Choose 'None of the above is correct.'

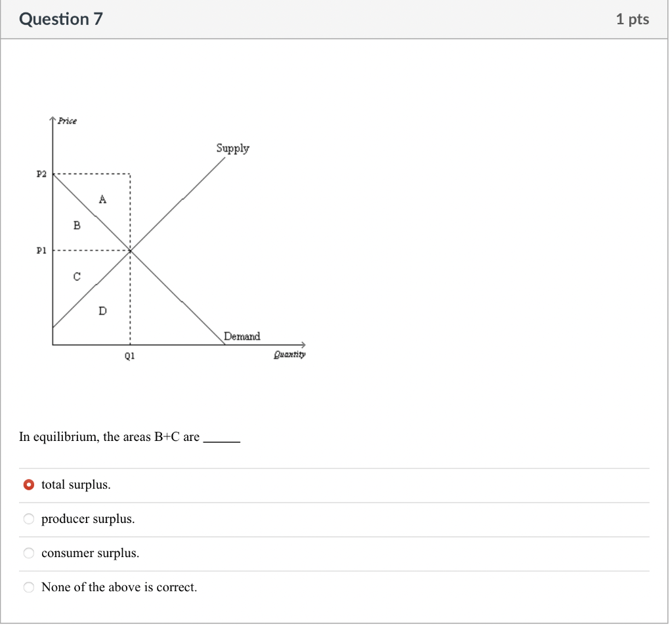point(29,587)
